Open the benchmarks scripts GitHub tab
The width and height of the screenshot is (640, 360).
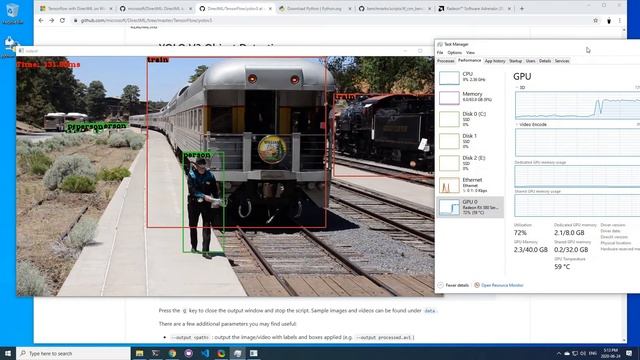point(394,8)
